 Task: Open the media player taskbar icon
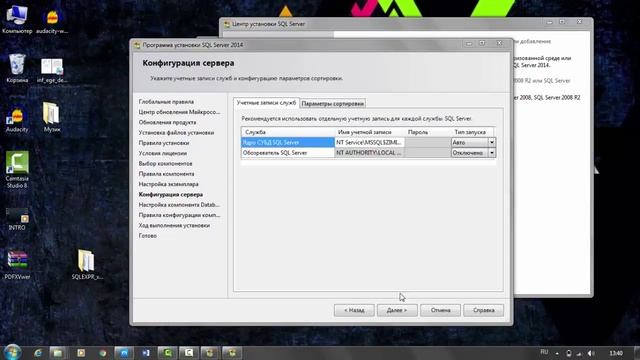click(x=81, y=353)
